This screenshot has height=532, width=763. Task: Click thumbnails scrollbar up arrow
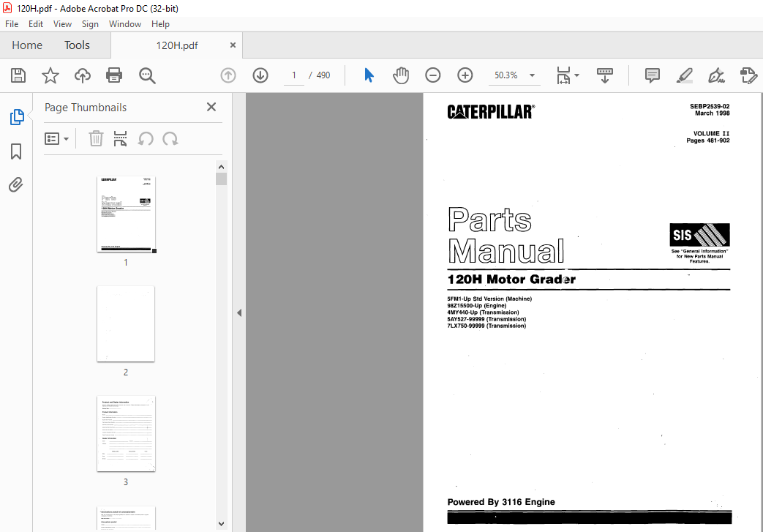coord(222,167)
